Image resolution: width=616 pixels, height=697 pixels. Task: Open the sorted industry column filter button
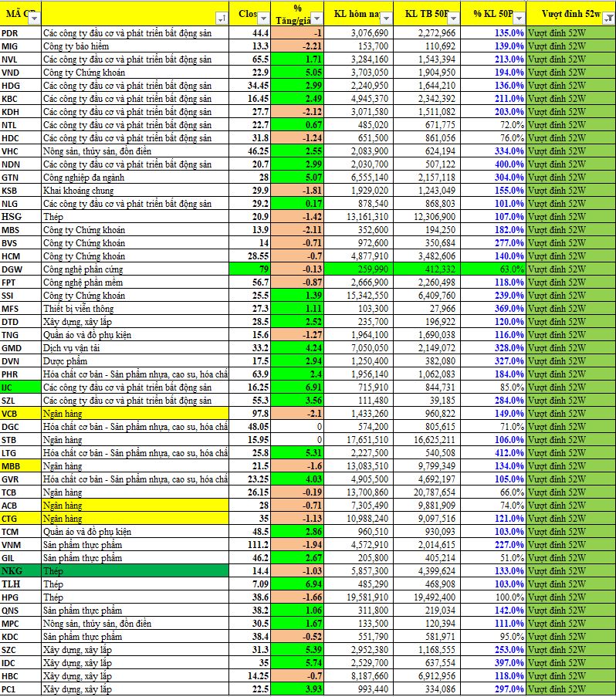click(x=222, y=19)
